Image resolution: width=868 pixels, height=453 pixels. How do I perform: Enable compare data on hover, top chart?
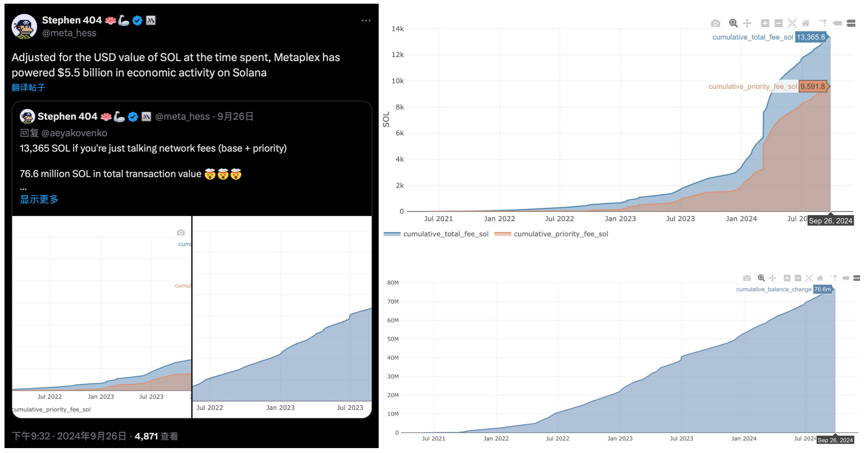[x=851, y=23]
